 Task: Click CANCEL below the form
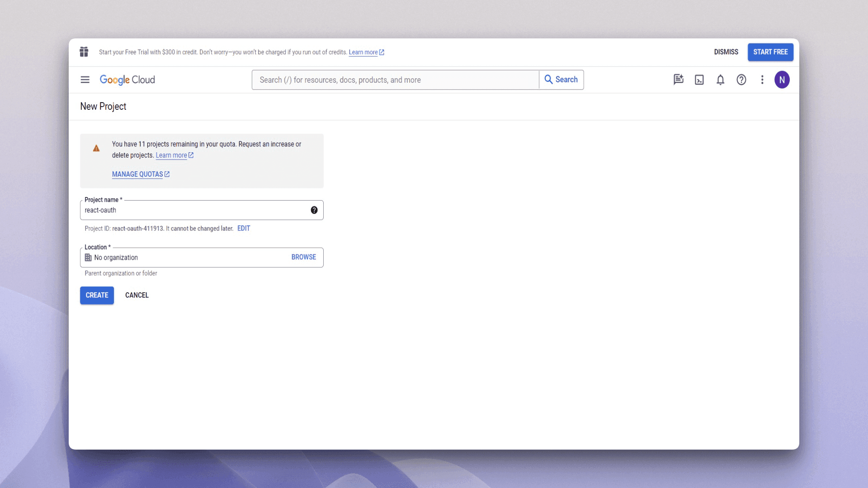click(x=137, y=295)
